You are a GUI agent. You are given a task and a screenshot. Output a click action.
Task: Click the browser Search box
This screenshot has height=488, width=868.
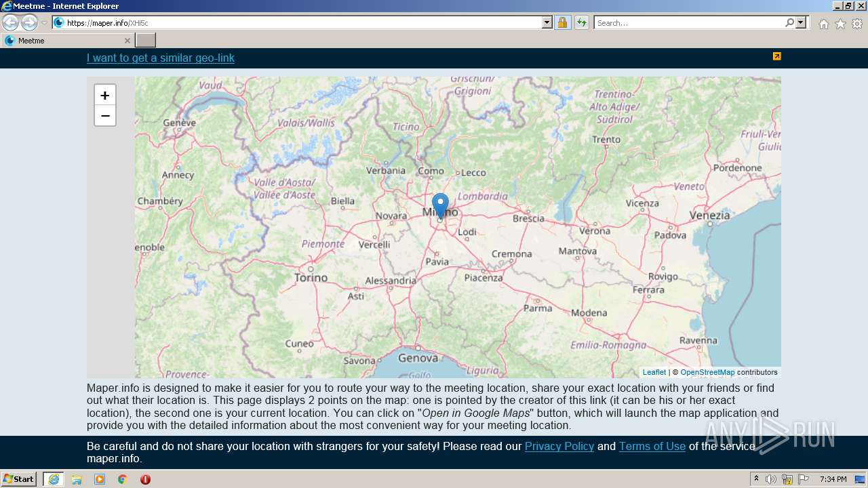pos(689,22)
